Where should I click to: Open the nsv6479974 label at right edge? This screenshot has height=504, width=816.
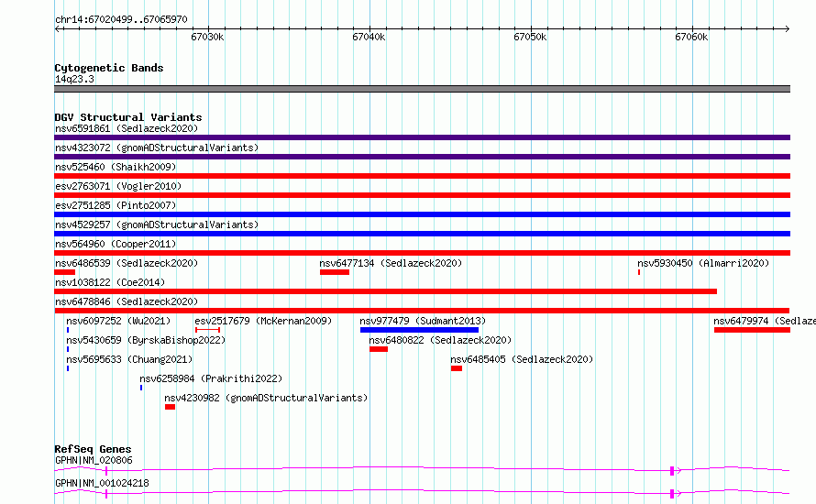pyautogui.click(x=765, y=321)
